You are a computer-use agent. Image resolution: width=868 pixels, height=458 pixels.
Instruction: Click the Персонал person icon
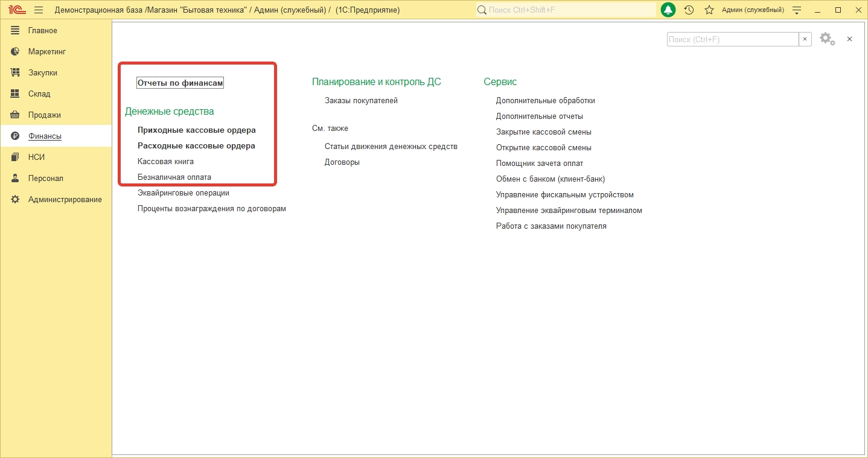click(x=16, y=178)
